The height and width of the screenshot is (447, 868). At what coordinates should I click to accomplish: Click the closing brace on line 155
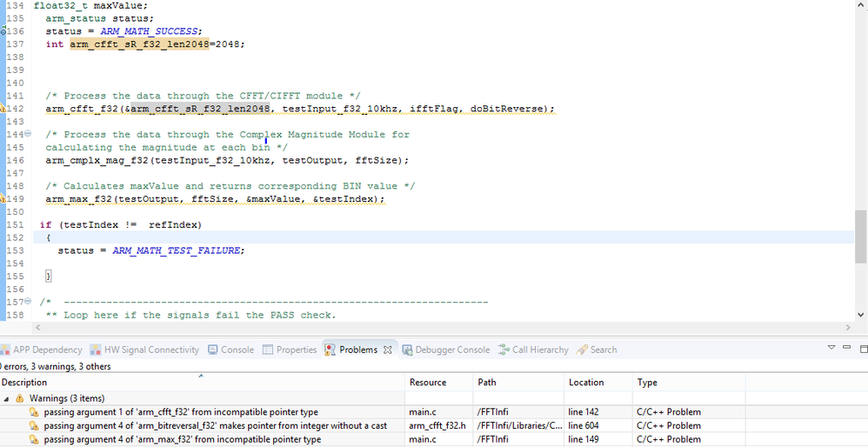coord(48,276)
